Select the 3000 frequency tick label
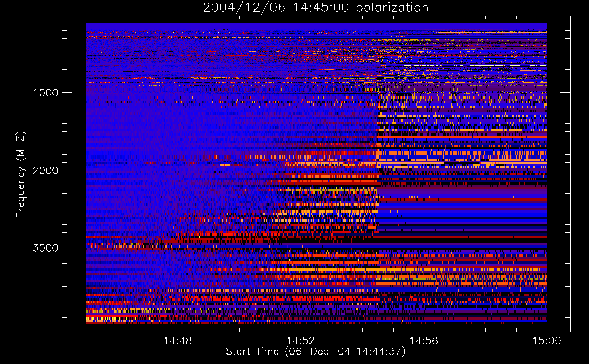The height and width of the screenshot is (364, 589). pos(46,248)
